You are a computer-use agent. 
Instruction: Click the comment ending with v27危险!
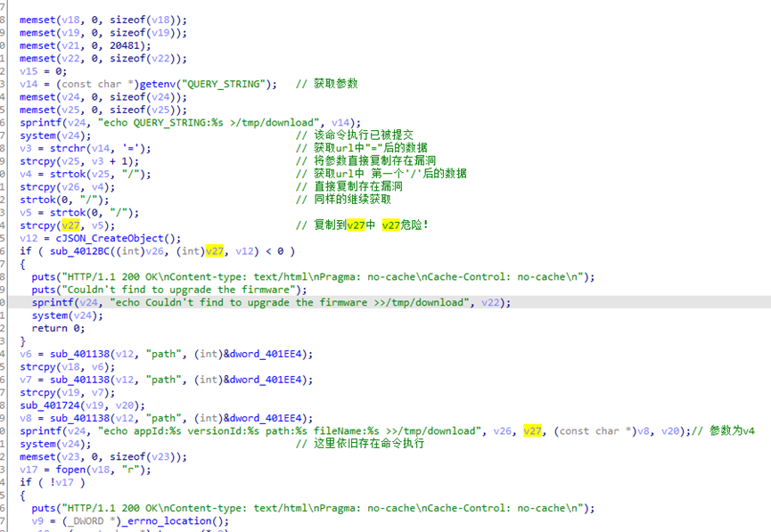pyautogui.click(x=363, y=225)
